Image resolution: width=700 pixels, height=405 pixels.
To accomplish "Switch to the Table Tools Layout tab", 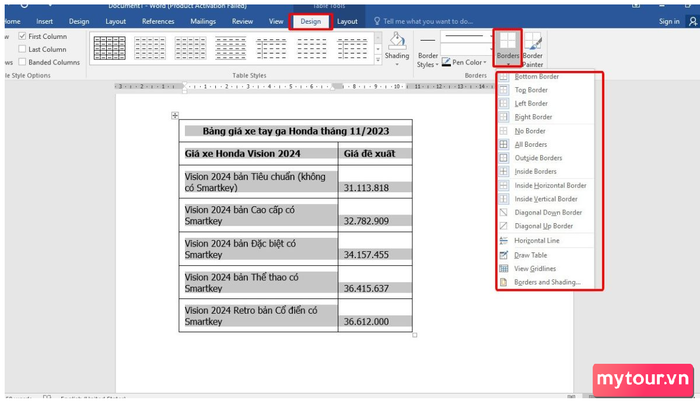I will point(347,21).
